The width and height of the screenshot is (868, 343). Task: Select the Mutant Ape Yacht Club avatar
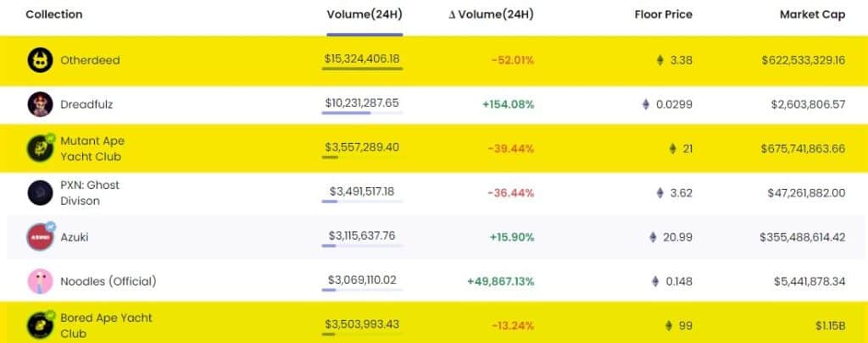[x=41, y=148]
